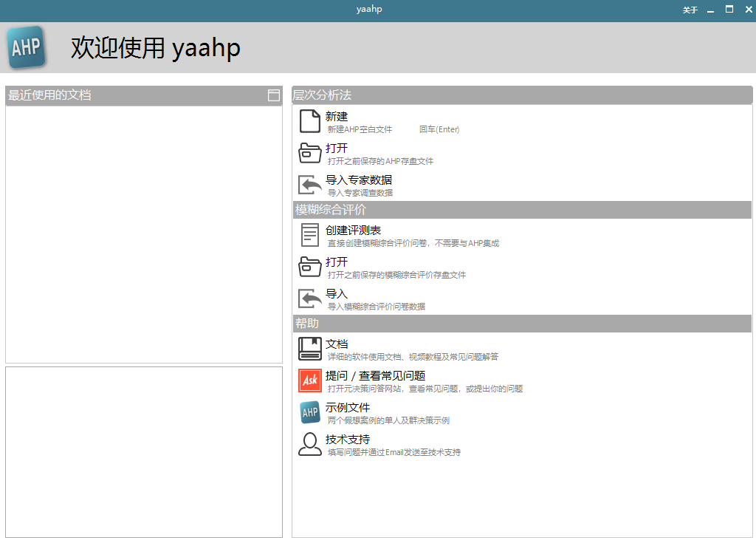This screenshot has width=756, height=546.
Task: Select 导入 fuzzy evaluation questionnaire data
Action: coord(336,294)
